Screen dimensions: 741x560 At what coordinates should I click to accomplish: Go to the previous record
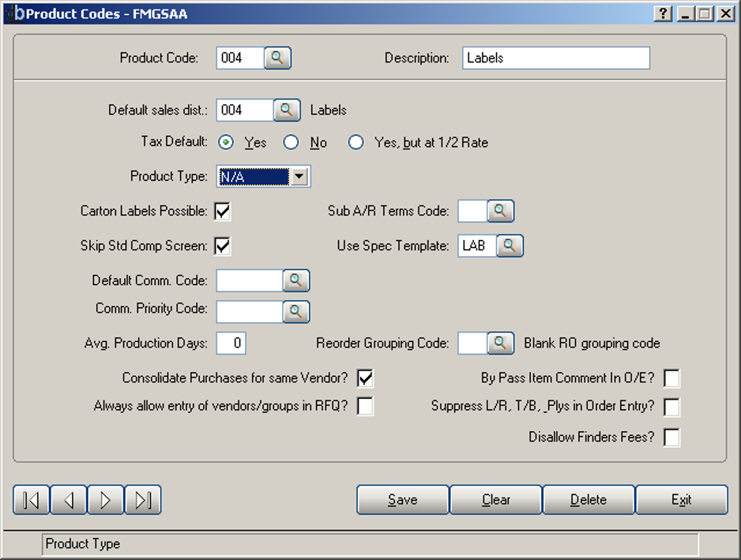coord(69,500)
